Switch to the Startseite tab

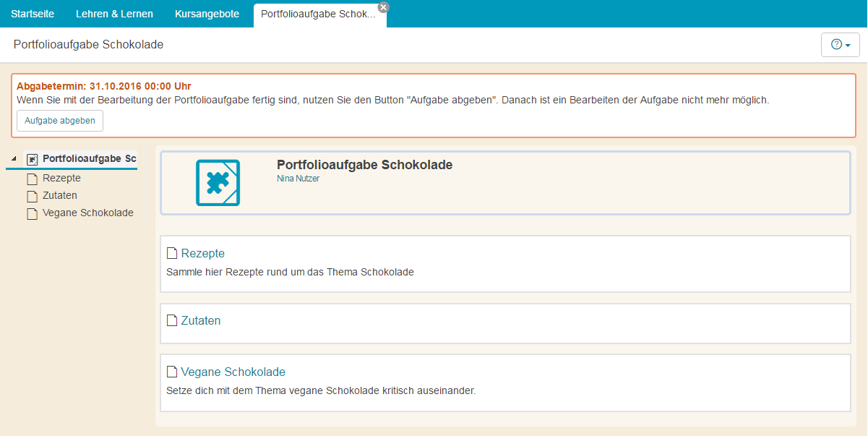pos(33,13)
